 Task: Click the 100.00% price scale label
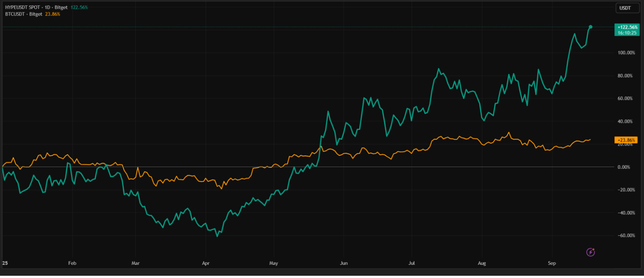tap(626, 53)
